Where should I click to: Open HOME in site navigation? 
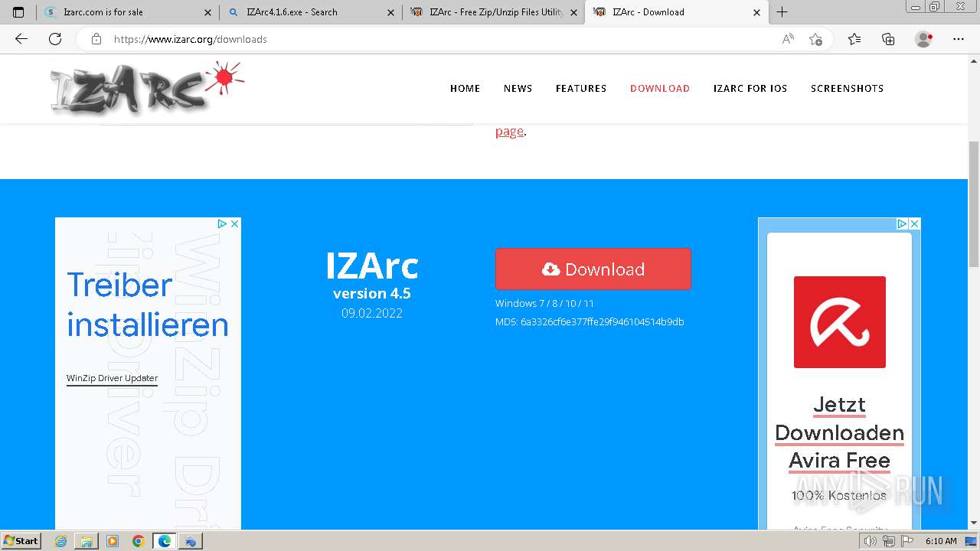click(465, 88)
